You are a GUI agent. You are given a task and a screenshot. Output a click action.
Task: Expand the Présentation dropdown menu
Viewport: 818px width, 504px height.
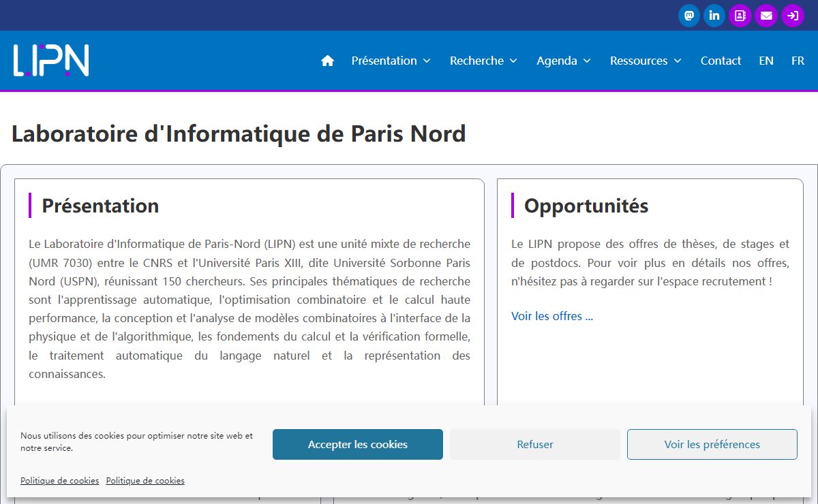tap(391, 61)
